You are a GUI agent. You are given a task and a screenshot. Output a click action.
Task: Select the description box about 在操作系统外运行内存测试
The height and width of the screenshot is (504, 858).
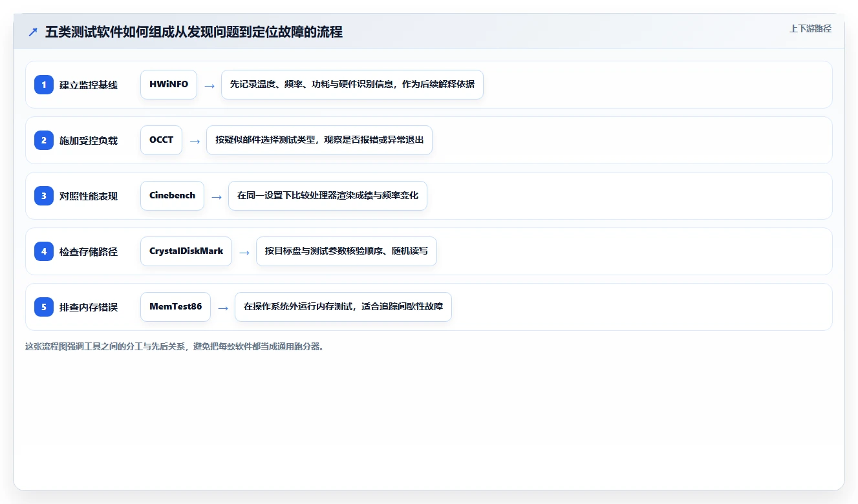[x=343, y=307]
